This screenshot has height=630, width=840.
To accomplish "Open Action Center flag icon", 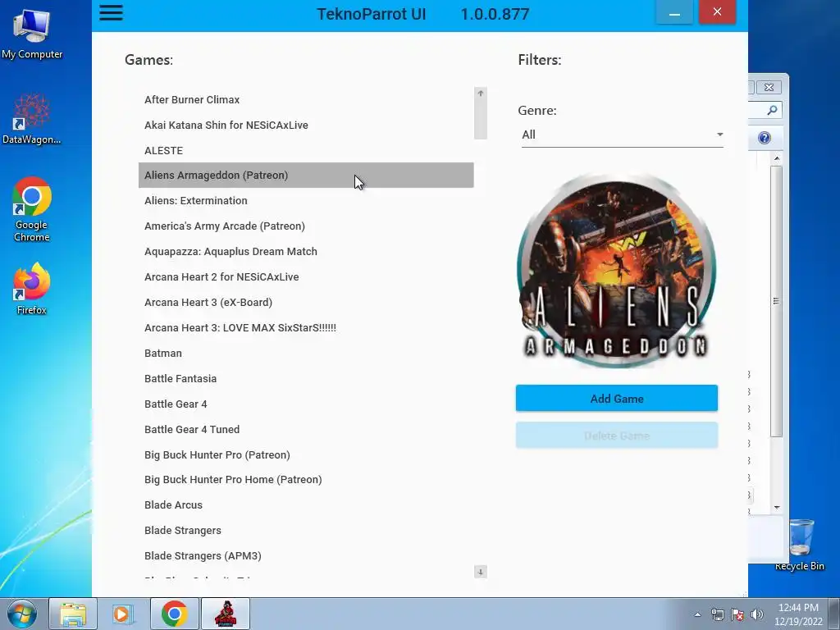I will click(737, 614).
